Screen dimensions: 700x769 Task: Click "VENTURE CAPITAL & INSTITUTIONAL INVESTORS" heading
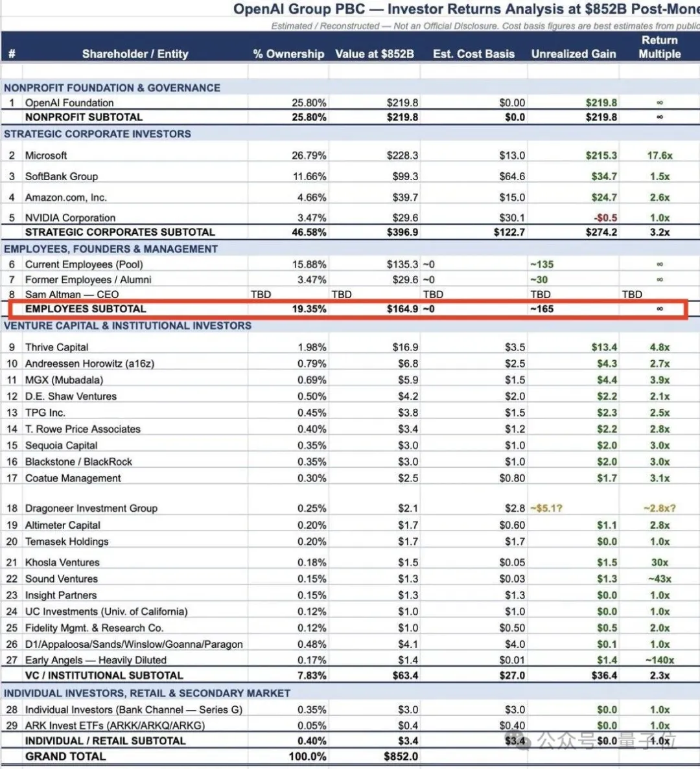127,326
